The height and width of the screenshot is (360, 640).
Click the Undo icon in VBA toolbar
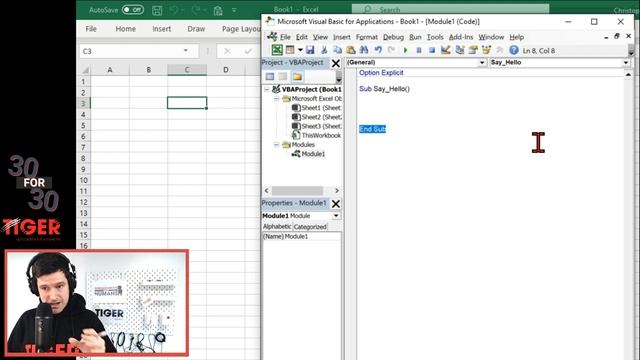378,50
